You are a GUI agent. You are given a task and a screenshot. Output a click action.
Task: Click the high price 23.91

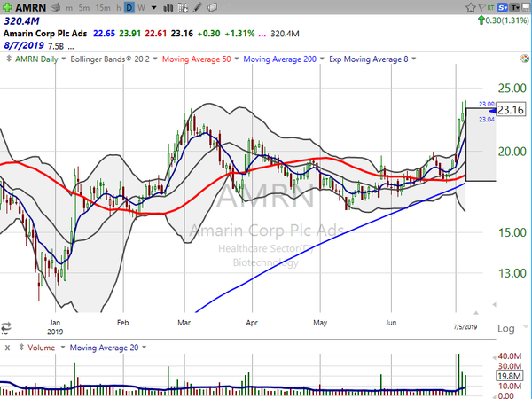[130, 34]
